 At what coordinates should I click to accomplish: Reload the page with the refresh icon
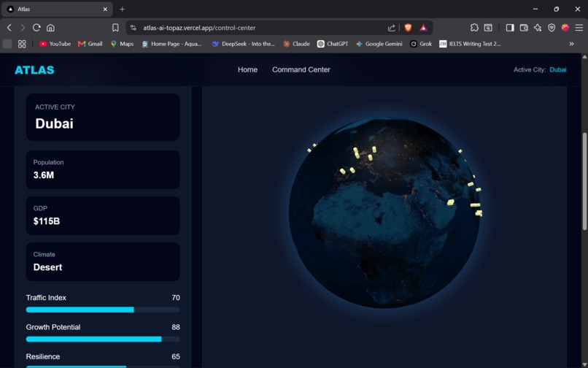(36, 28)
